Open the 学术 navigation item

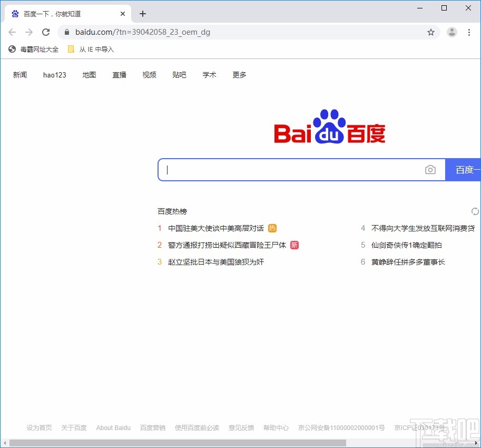tap(209, 75)
